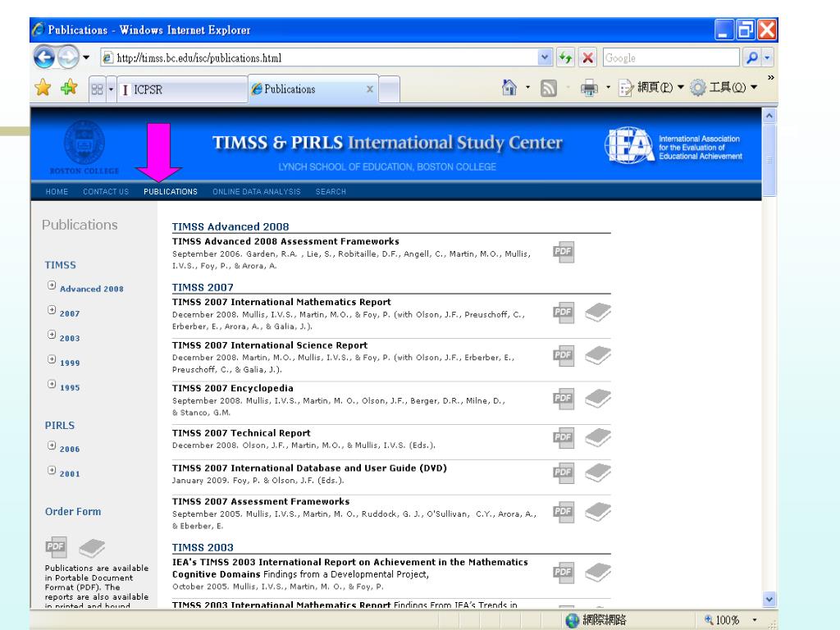Open PDF of TIMSS 2007 Assessment Frameworks

pyautogui.click(x=563, y=512)
